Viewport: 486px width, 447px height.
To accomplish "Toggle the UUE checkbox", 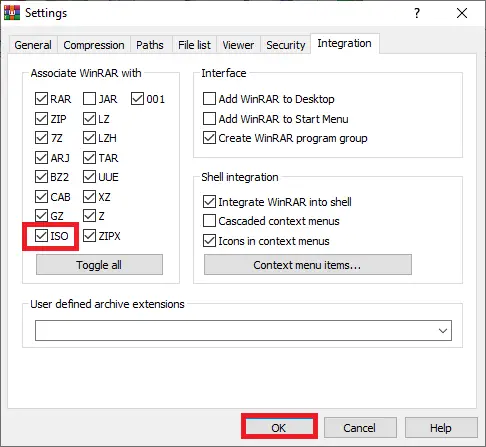I will [x=89, y=177].
